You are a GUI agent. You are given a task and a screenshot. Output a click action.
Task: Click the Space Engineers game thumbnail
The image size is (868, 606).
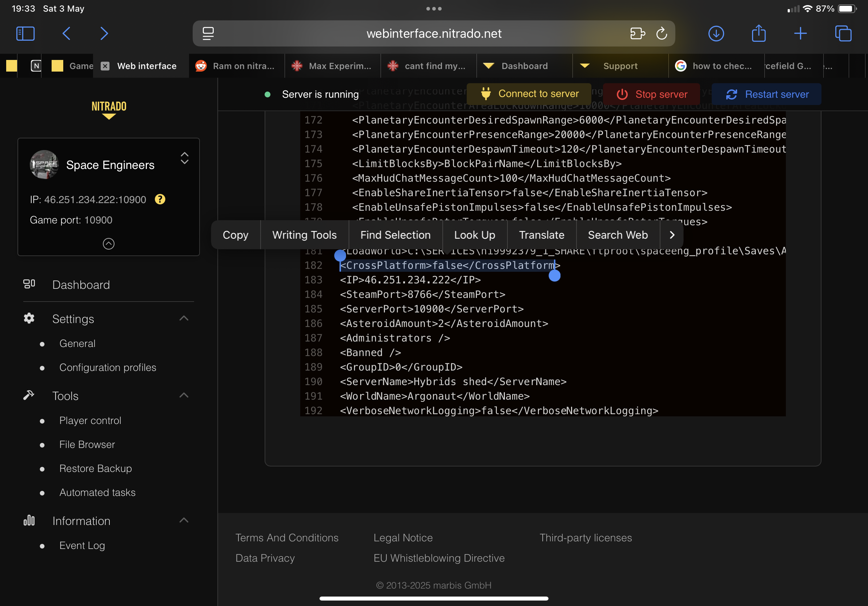coord(44,164)
